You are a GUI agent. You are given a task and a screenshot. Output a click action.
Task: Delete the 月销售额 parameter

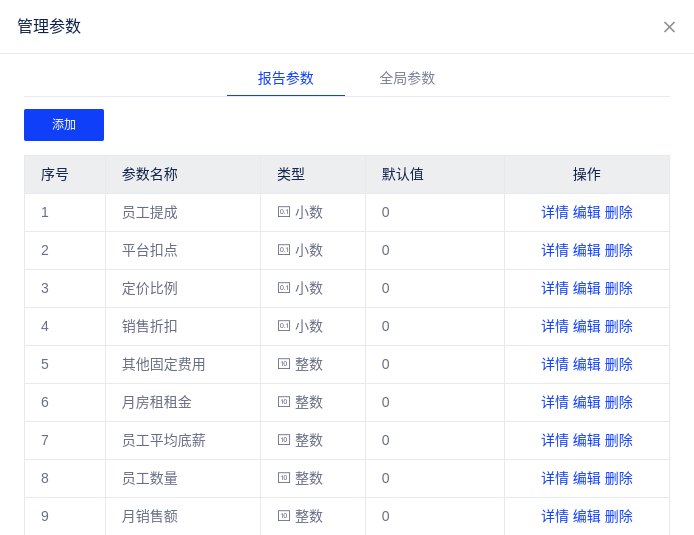(x=619, y=516)
